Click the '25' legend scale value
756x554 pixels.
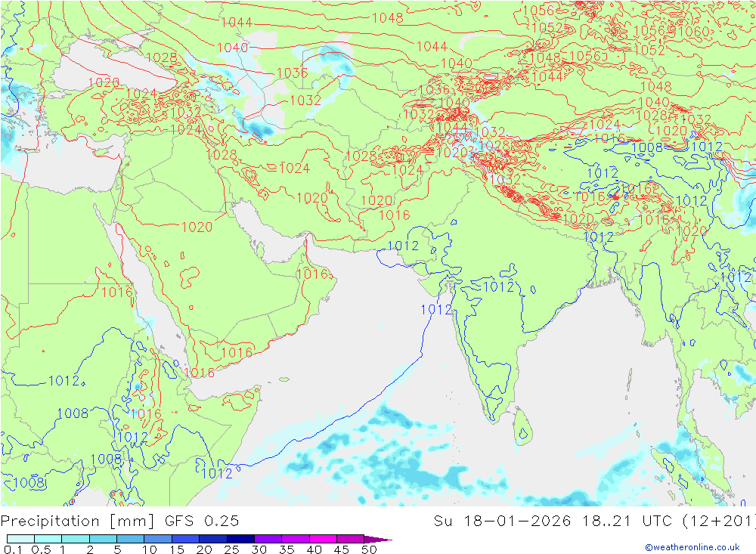(232, 549)
